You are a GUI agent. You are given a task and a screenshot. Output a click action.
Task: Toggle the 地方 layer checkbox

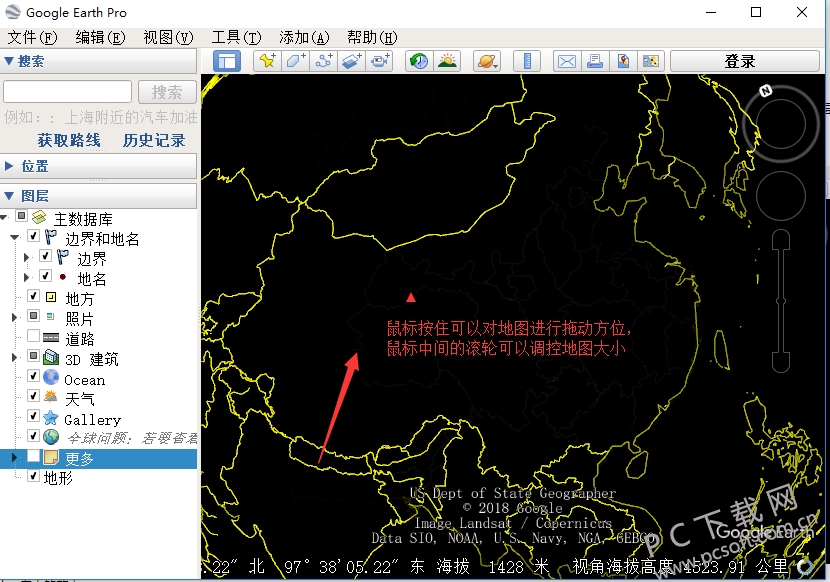point(33,296)
